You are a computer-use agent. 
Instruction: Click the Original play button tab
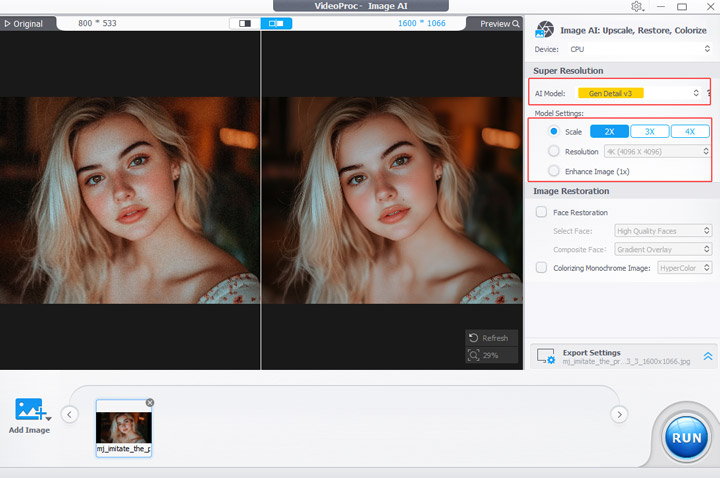click(x=24, y=24)
